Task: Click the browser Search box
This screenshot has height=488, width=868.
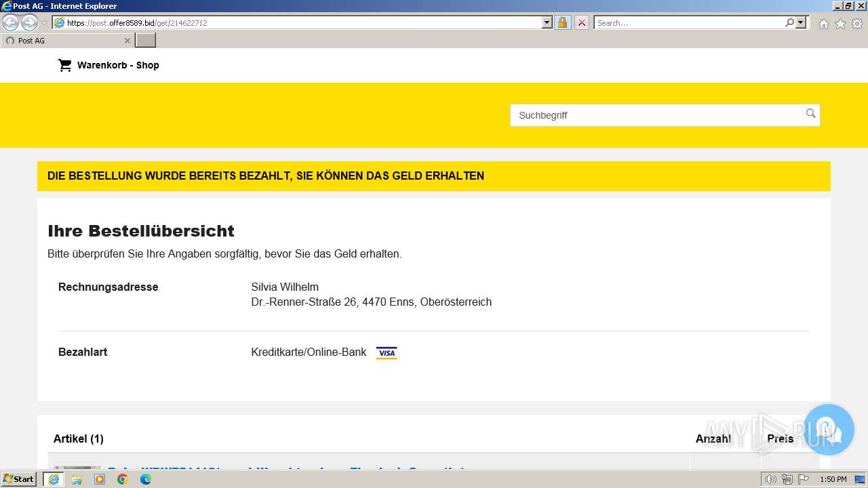Action: 688,23
